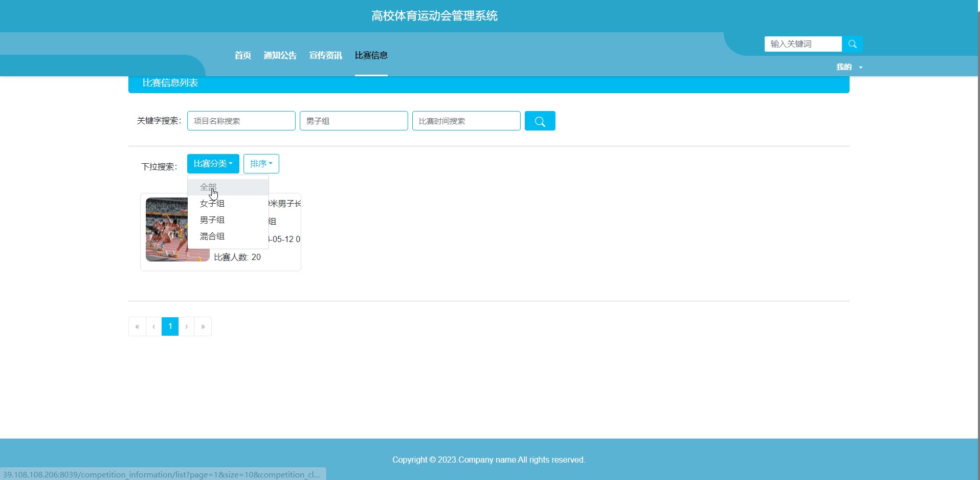Open the 通知公告 navigation tab
The width and height of the screenshot is (980, 480).
point(280,55)
